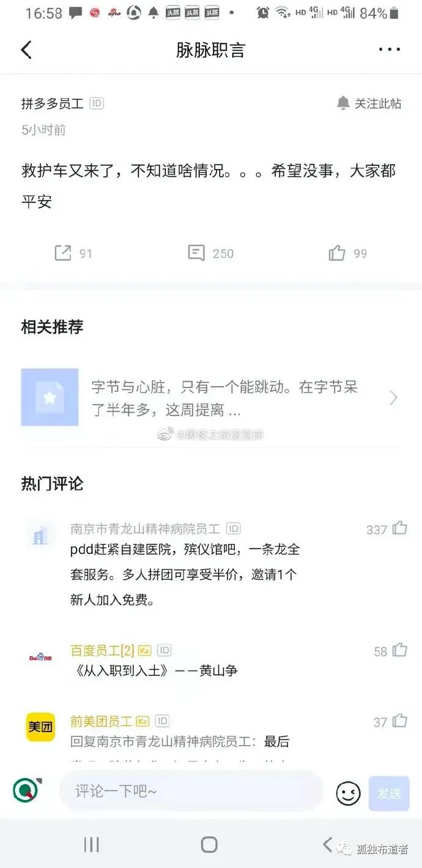The width and height of the screenshot is (422, 868).
Task: Tap the recommended post star thumbnail
Action: (x=50, y=397)
